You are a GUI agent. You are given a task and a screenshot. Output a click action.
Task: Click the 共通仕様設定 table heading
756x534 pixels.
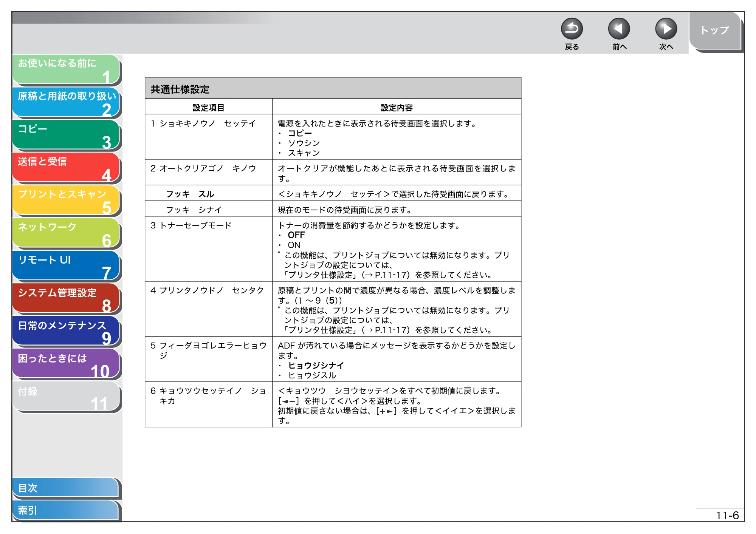tap(180, 90)
